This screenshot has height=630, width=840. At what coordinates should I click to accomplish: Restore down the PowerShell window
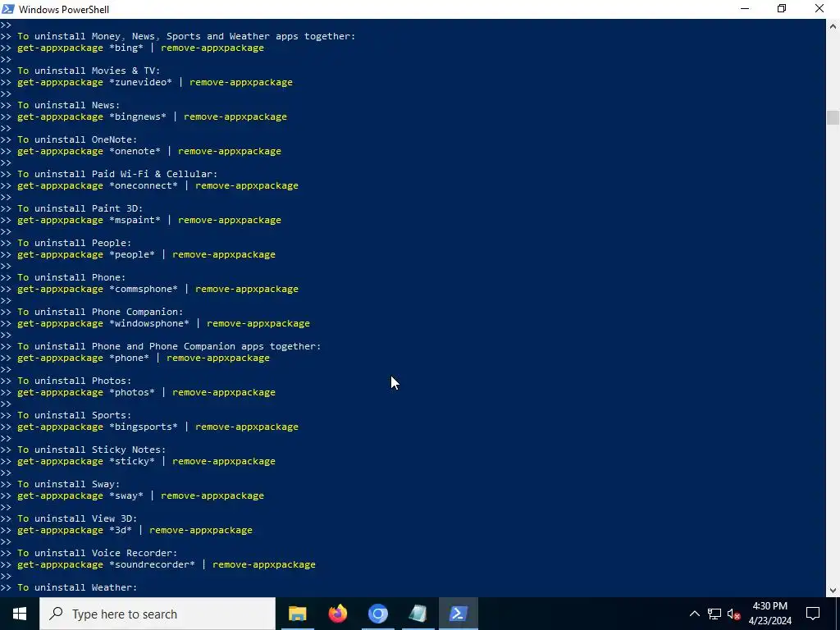click(x=782, y=9)
